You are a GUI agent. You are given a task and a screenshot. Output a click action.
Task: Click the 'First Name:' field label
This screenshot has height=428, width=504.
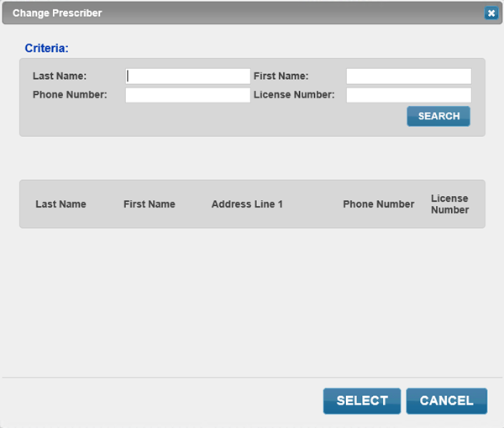281,76
